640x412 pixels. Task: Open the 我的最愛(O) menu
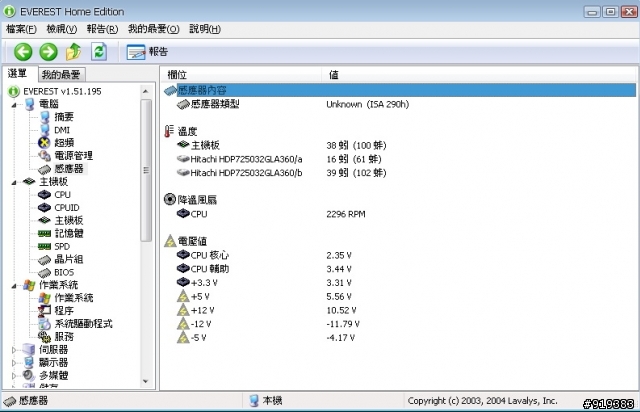153,29
